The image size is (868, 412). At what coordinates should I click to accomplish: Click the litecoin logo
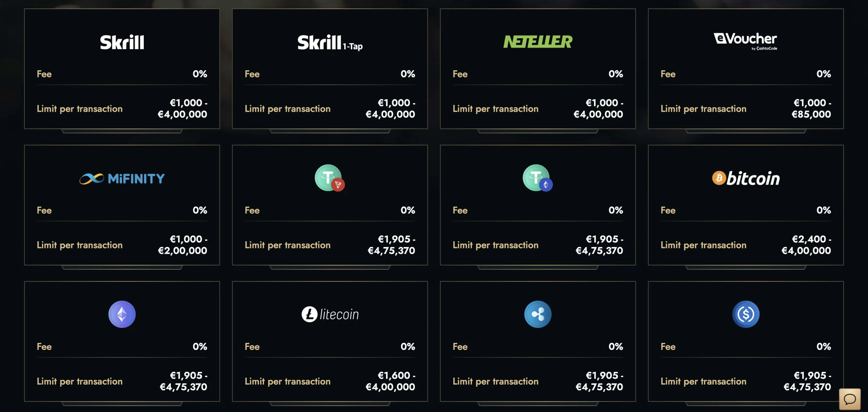click(x=330, y=314)
